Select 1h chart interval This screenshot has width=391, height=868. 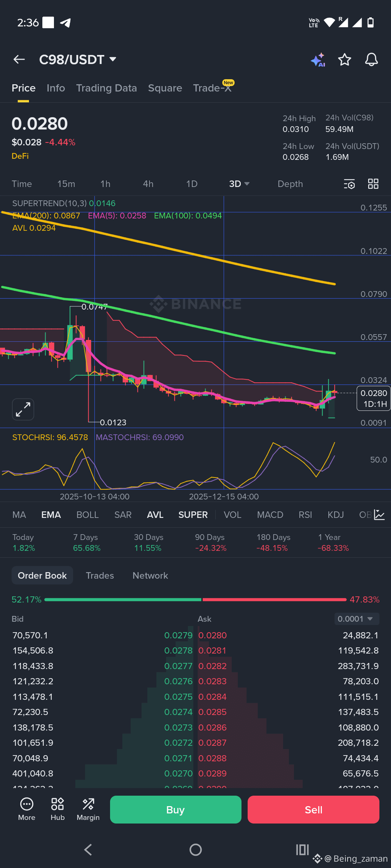click(105, 184)
